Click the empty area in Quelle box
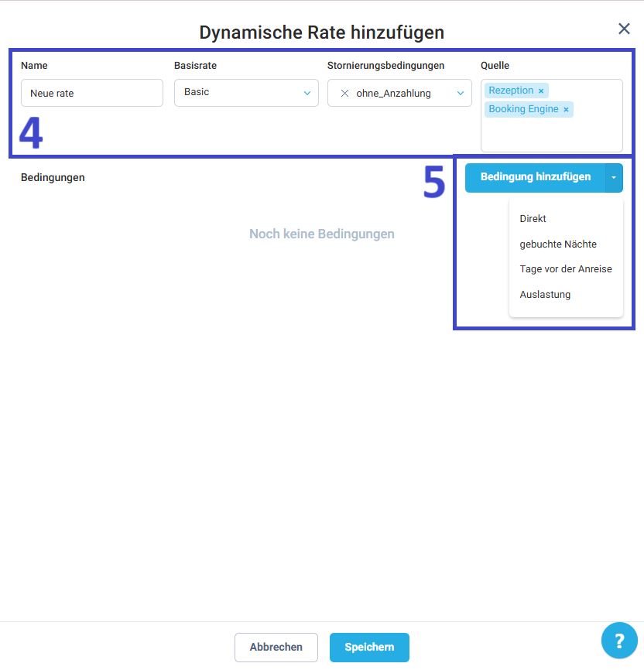 pos(551,135)
